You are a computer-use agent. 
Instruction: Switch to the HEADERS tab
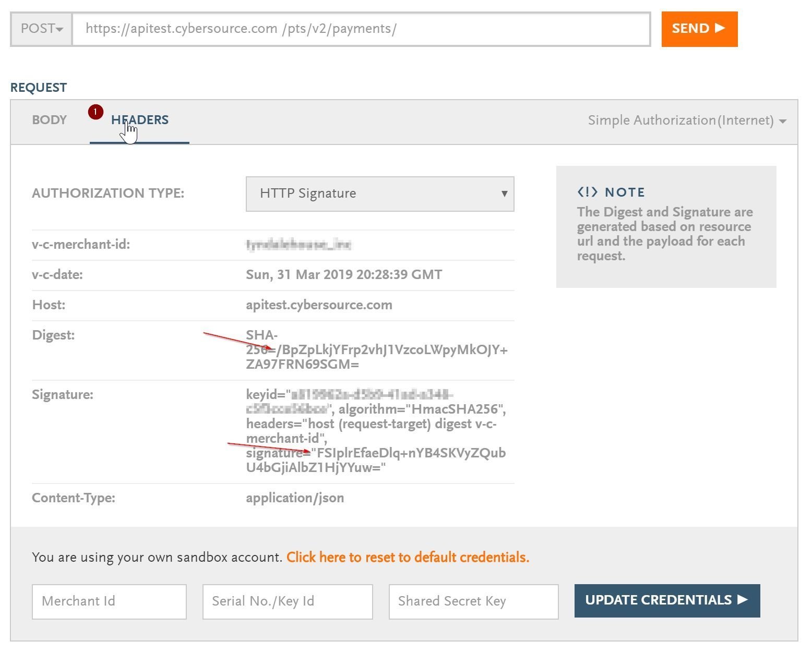(139, 120)
